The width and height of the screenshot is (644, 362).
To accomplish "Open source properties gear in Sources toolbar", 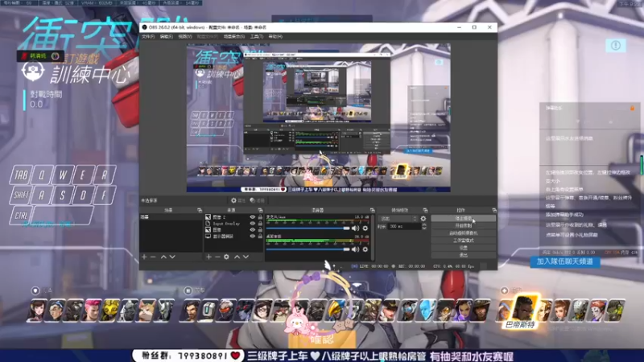I will click(226, 257).
